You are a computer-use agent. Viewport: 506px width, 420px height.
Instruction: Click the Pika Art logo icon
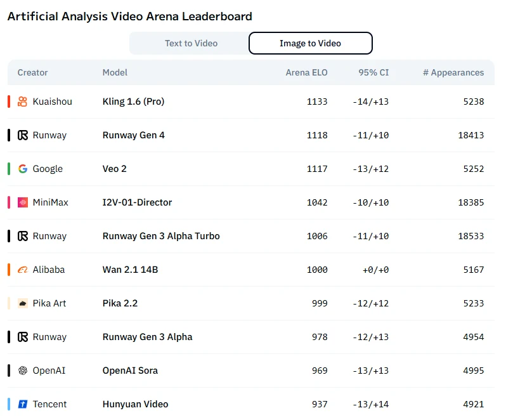click(x=23, y=303)
